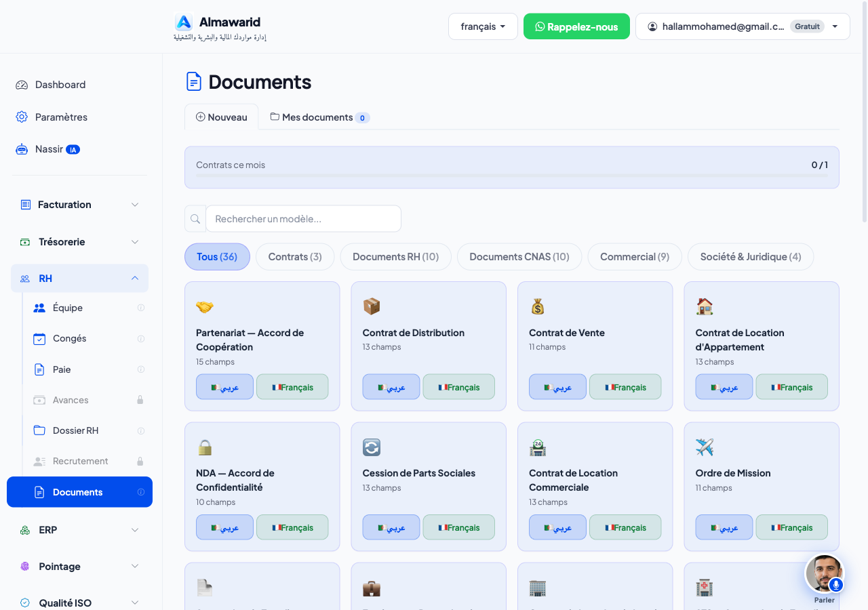Open the Parler assistant avatar
The height and width of the screenshot is (610, 868).
(x=824, y=573)
